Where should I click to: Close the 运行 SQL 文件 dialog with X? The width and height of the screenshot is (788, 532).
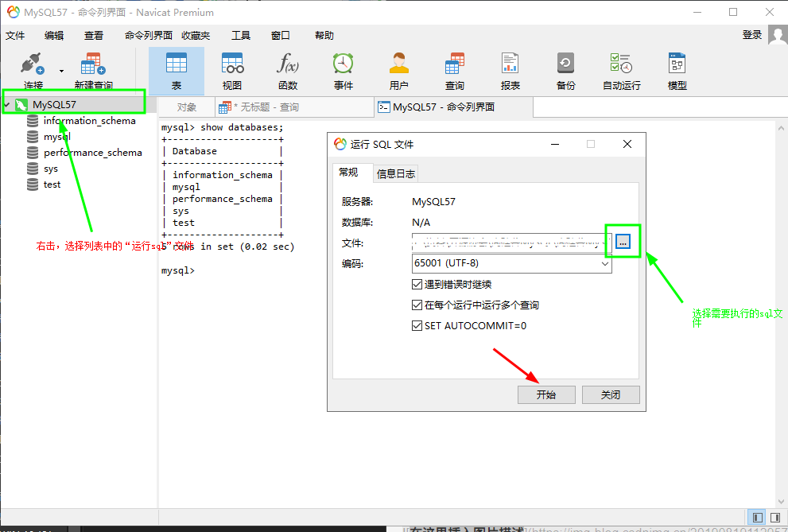[x=627, y=144]
